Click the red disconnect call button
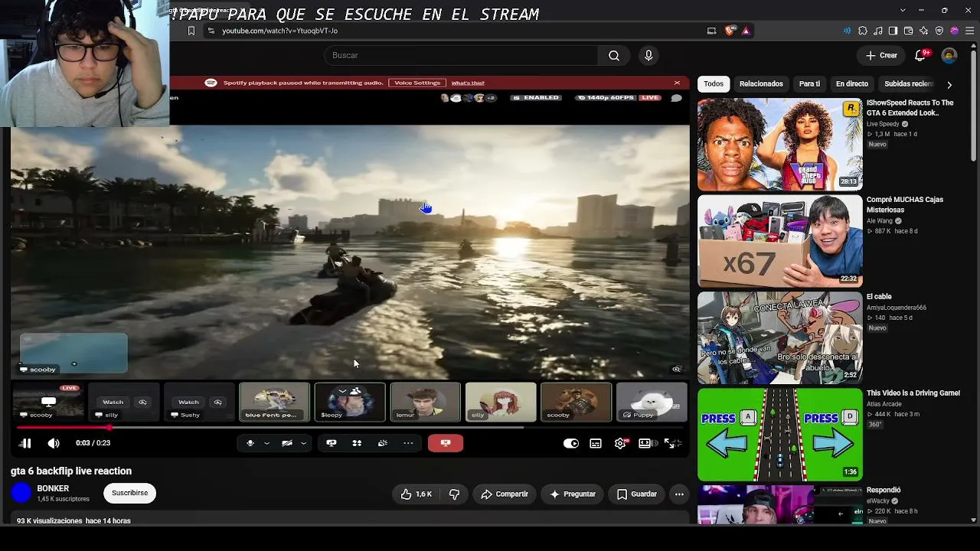980x551 pixels. (446, 443)
